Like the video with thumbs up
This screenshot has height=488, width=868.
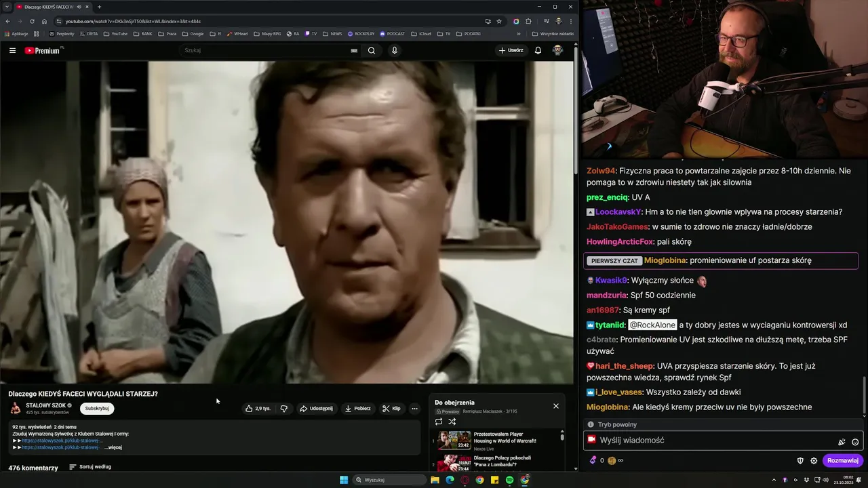258,409
